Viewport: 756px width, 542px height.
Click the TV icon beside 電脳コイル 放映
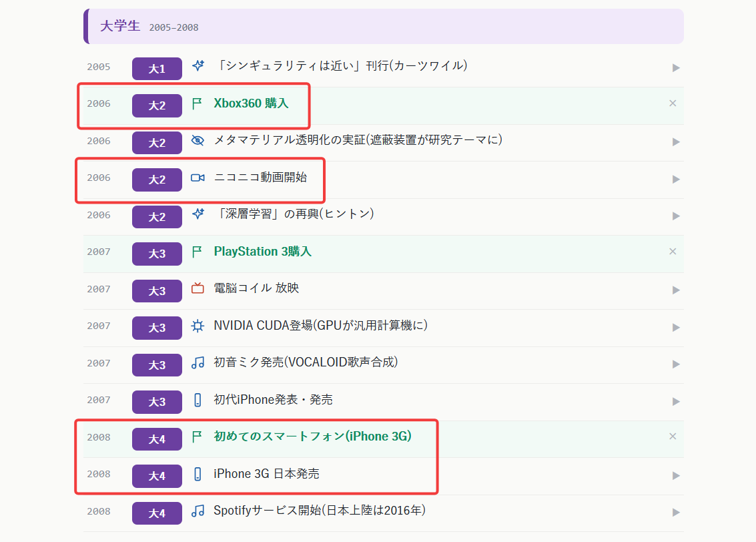[198, 288]
